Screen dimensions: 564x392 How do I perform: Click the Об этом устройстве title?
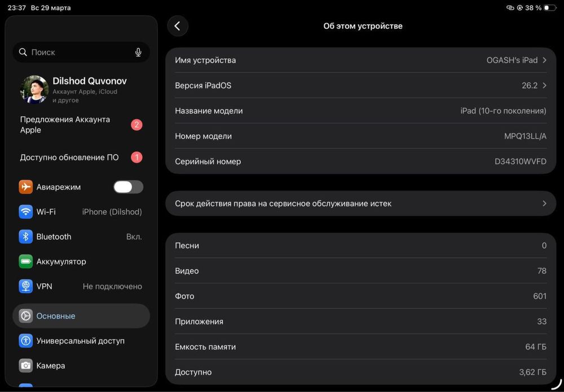click(363, 26)
